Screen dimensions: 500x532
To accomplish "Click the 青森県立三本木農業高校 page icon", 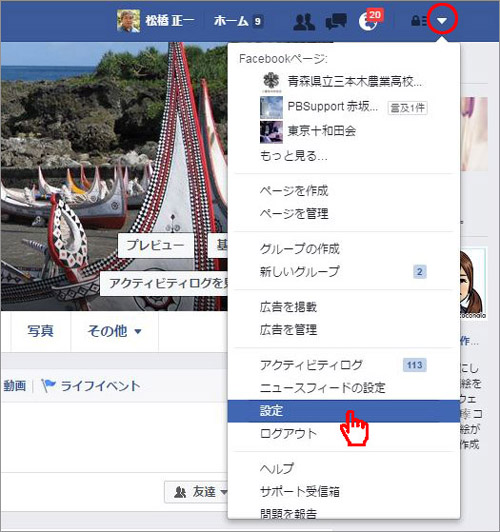I will click(271, 82).
